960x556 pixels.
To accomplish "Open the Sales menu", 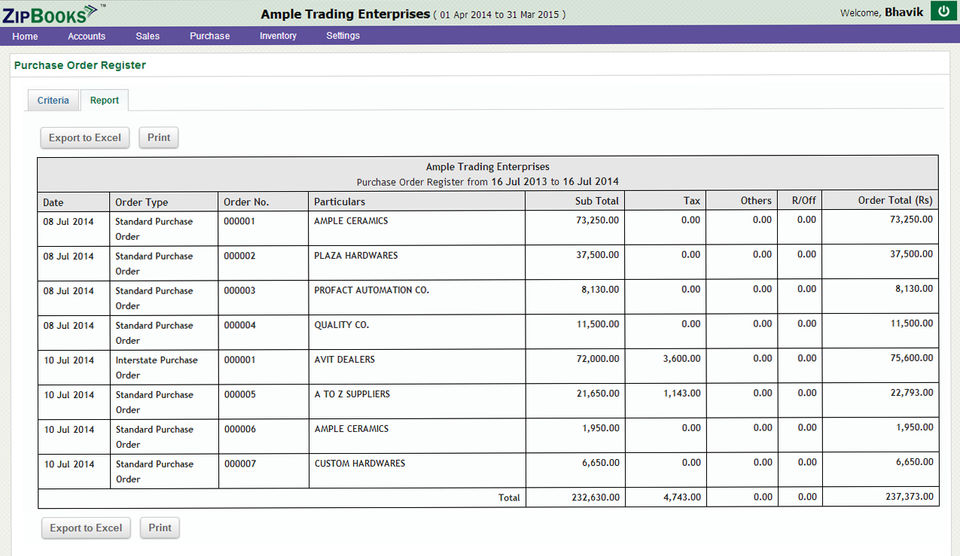I will click(x=148, y=36).
